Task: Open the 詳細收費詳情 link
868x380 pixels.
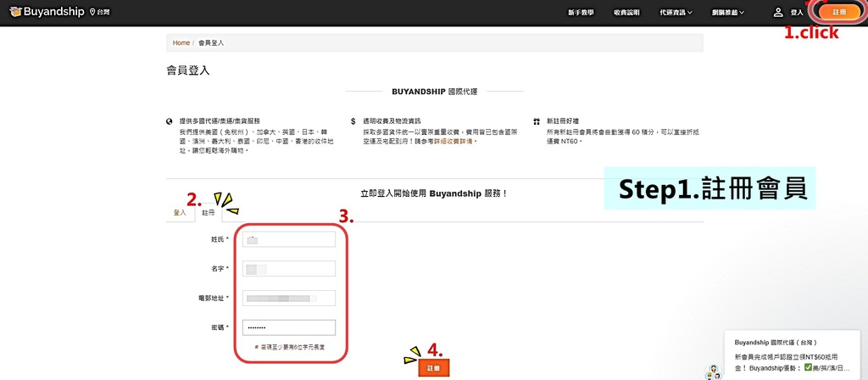Action: tap(455, 142)
